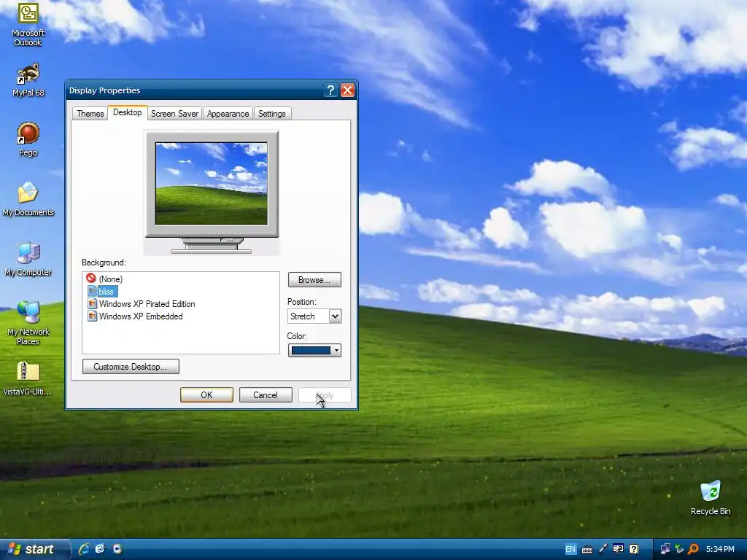The width and height of the screenshot is (747, 560).
Task: Click the Safely Remove Hardware tray icon
Action: point(679,549)
